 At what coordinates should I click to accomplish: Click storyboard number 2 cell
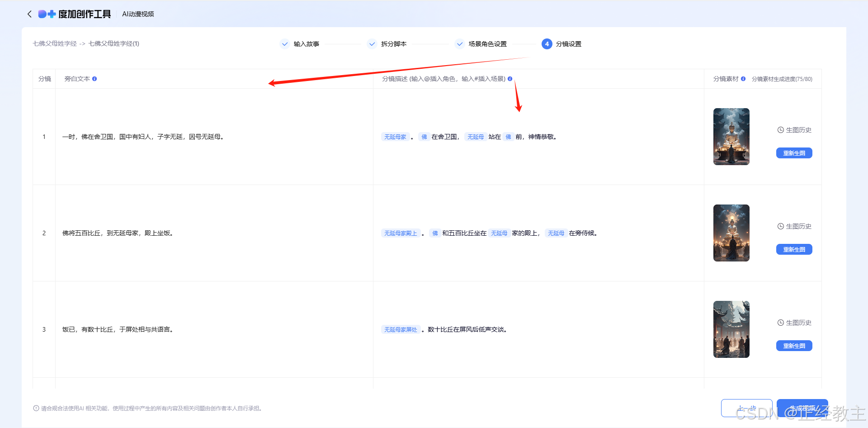44,233
